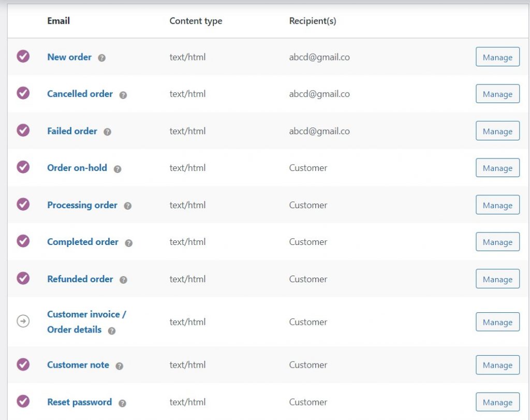Click the help icon next to New order
The width and height of the screenshot is (530, 420).
(x=102, y=58)
